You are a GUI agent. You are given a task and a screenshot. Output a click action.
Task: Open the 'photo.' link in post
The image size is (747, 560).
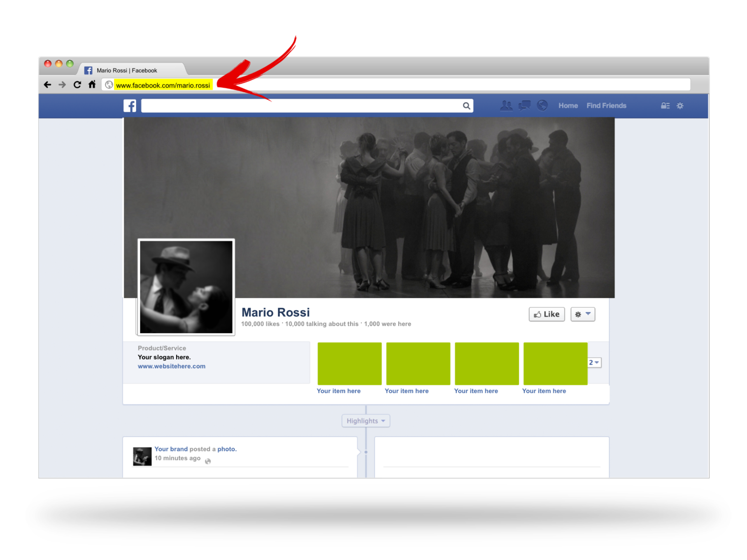[227, 449]
